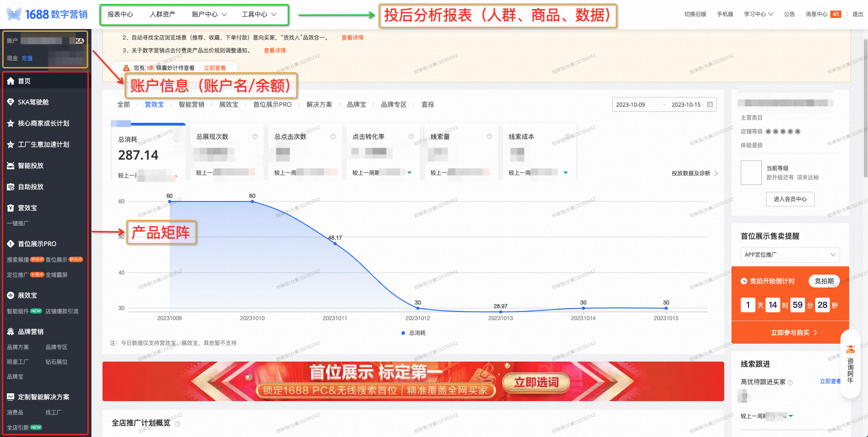The width and height of the screenshot is (868, 437).
Task: Toggle the 总消耗 chart legend marker
Action: (x=403, y=333)
